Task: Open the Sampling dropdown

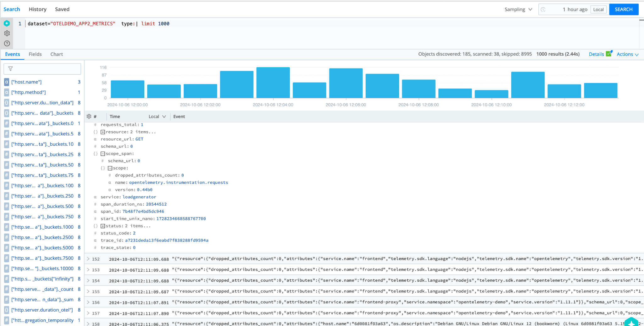Action: click(x=518, y=9)
